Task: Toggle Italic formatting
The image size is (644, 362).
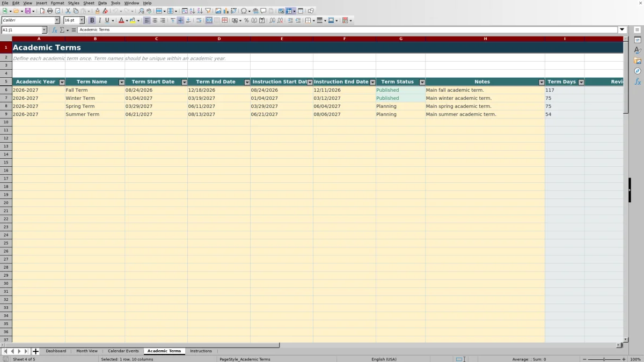Action: point(99,20)
